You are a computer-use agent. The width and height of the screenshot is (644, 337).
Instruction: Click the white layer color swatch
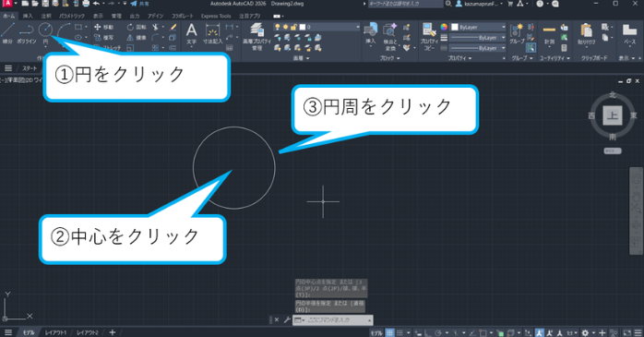tap(303, 27)
